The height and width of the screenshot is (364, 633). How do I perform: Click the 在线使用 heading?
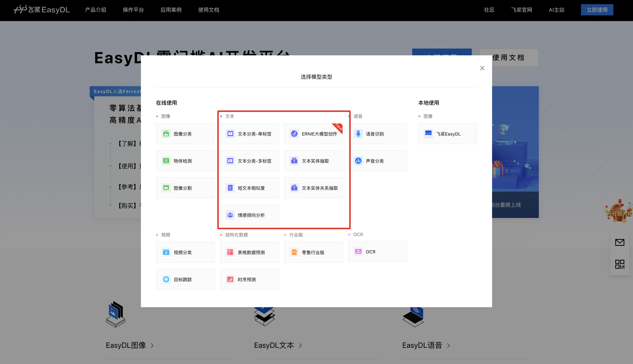pyautogui.click(x=166, y=103)
